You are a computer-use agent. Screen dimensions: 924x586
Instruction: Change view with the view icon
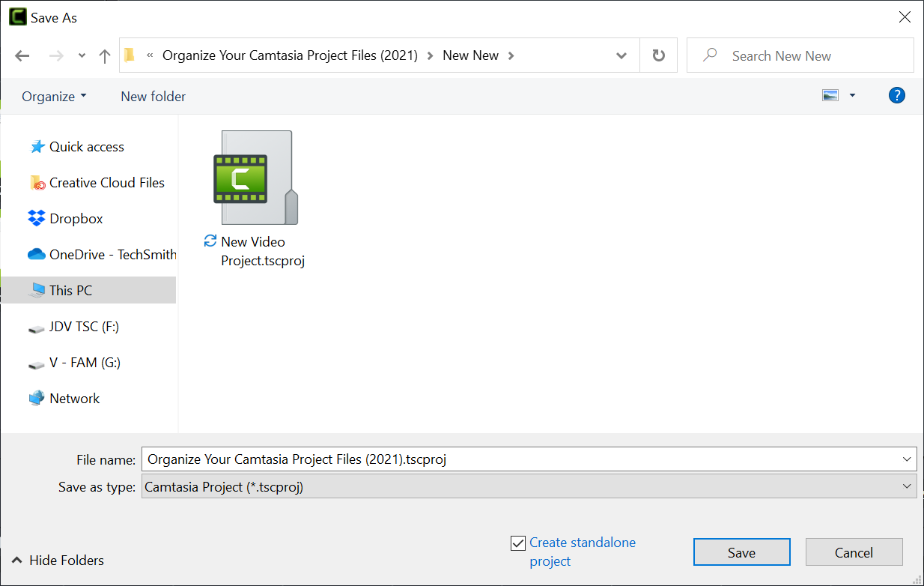point(830,95)
